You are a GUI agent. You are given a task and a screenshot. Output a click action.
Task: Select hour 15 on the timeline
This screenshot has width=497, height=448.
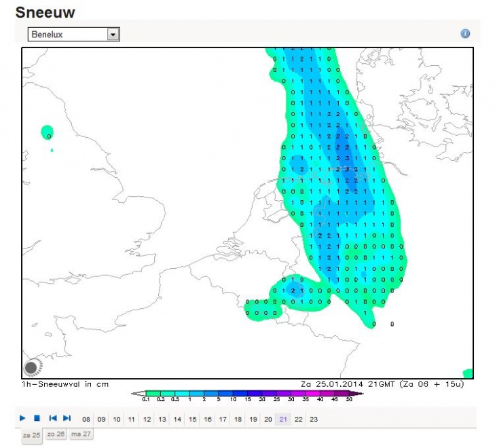click(192, 419)
